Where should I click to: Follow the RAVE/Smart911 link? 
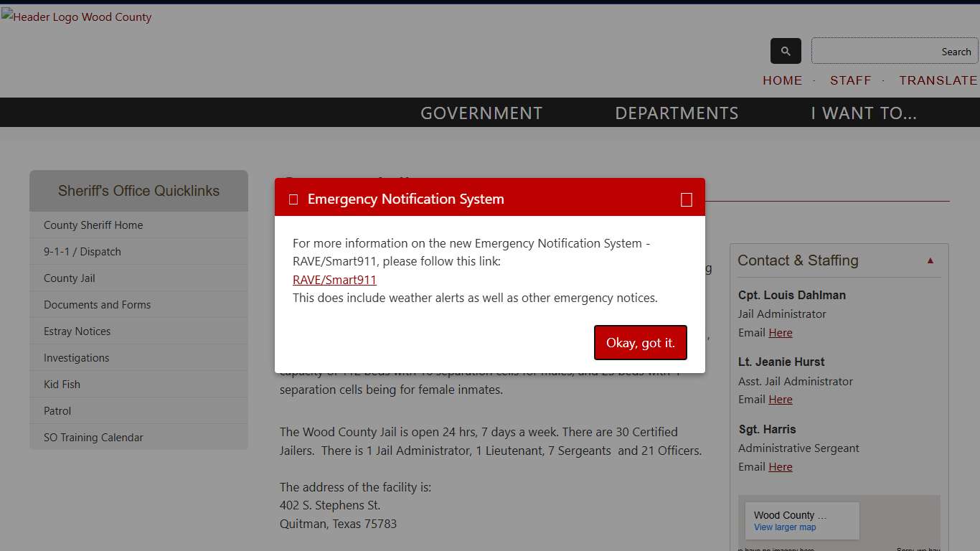point(334,280)
